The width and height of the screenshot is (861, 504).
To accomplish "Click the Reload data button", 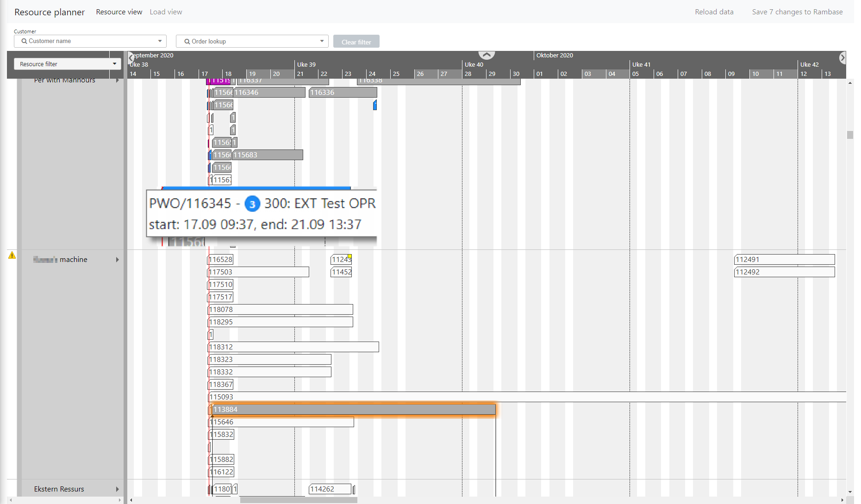I will (x=714, y=12).
